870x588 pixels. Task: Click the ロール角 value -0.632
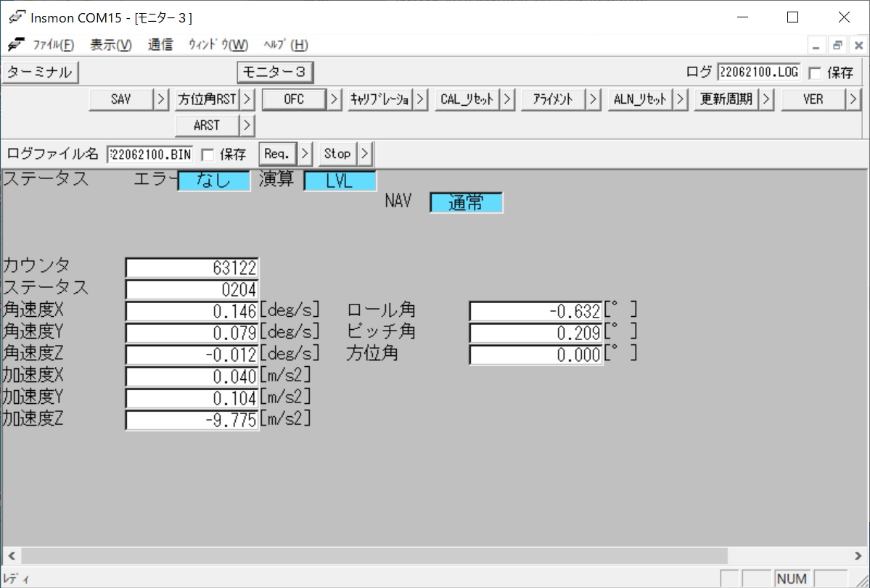[x=536, y=312]
